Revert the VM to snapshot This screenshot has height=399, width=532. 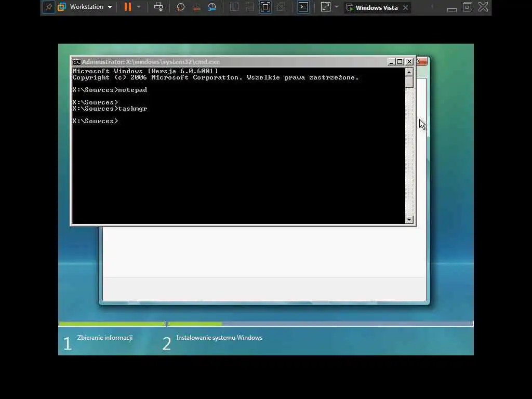point(196,7)
